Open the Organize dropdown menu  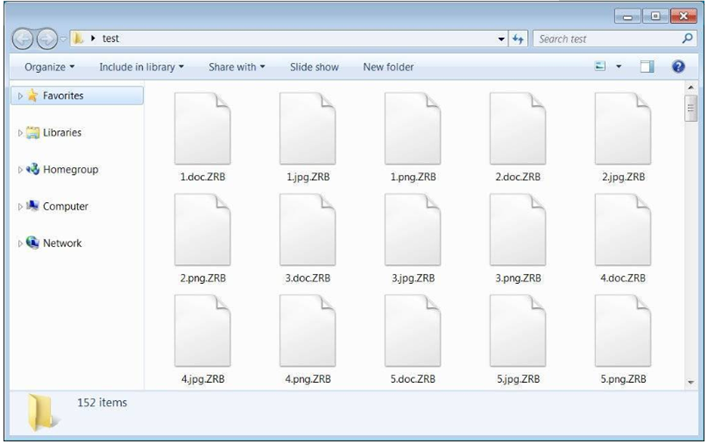[50, 67]
